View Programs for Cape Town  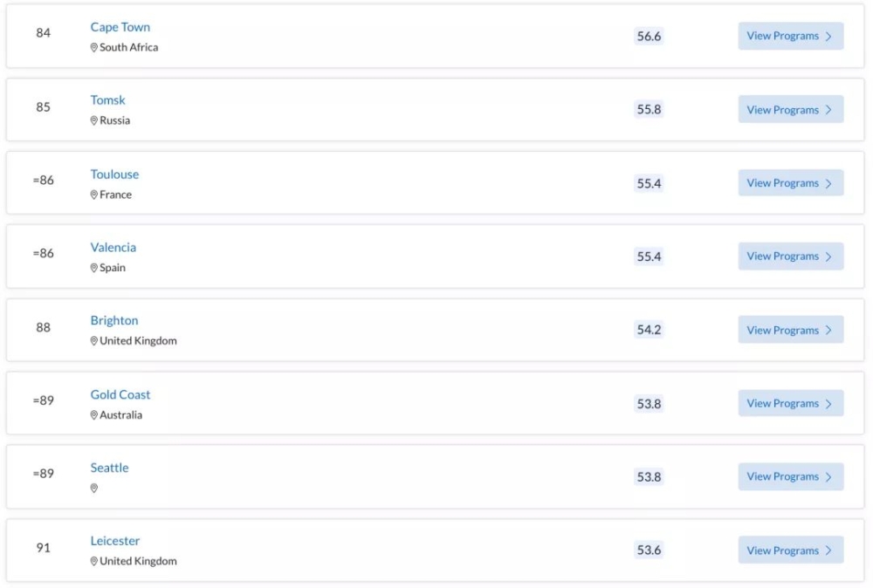click(x=791, y=36)
